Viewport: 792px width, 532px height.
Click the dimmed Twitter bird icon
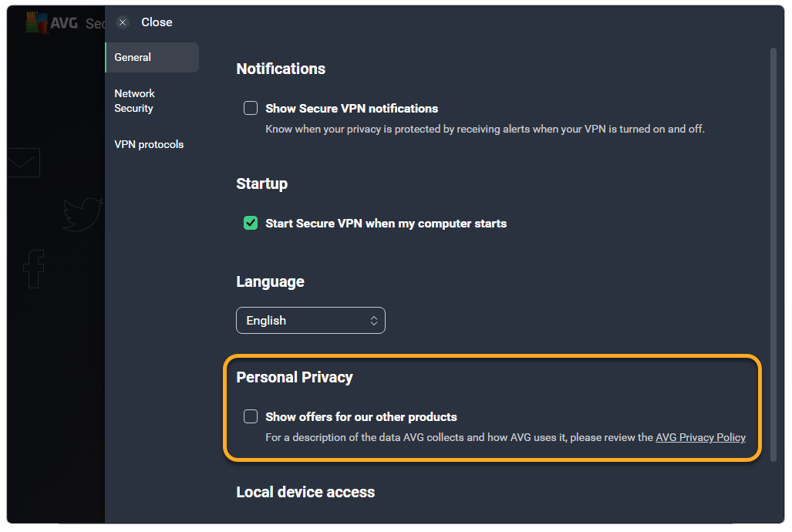(83, 214)
